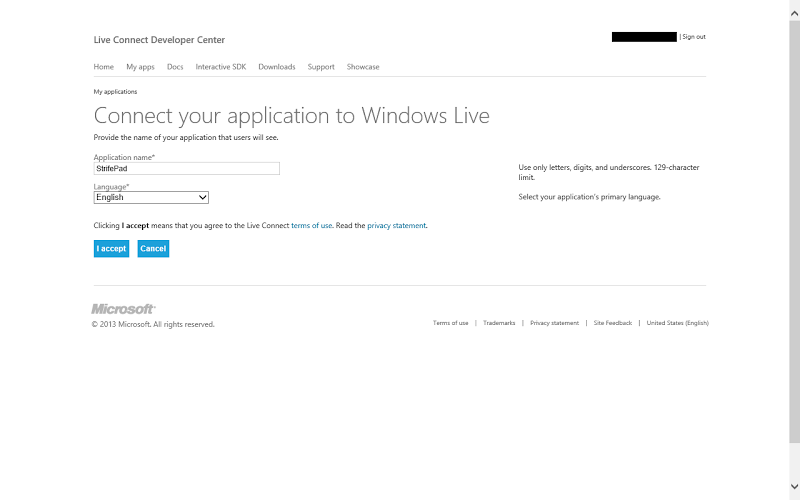Change region via United States (English)
This screenshot has width=800, height=500.
(678, 323)
